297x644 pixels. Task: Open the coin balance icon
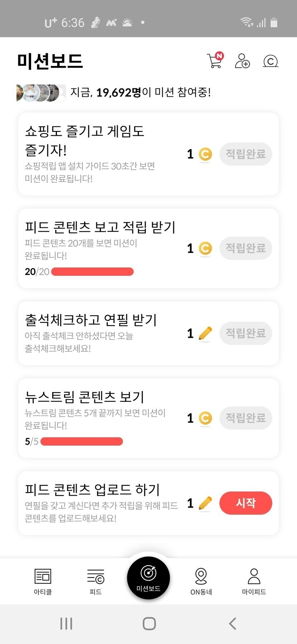pyautogui.click(x=271, y=61)
